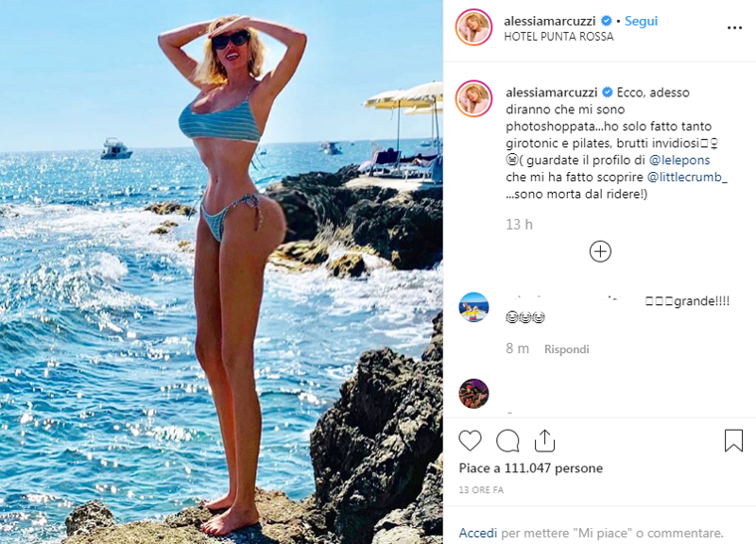Save post with the bookmark icon
The width and height of the screenshot is (756, 544).
click(733, 440)
